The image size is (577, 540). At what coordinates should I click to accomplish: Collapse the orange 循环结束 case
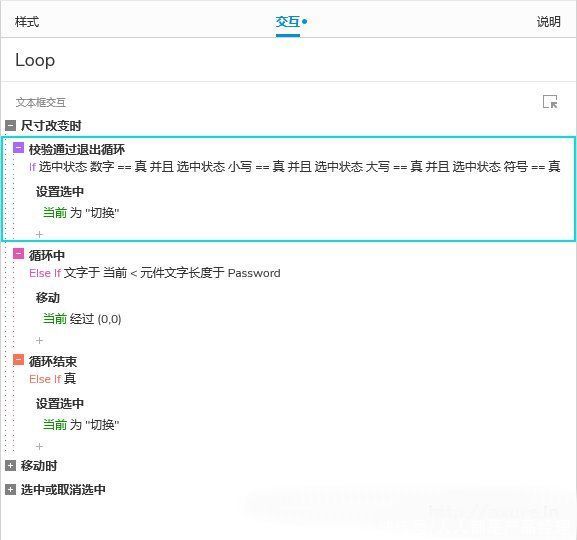(18, 360)
